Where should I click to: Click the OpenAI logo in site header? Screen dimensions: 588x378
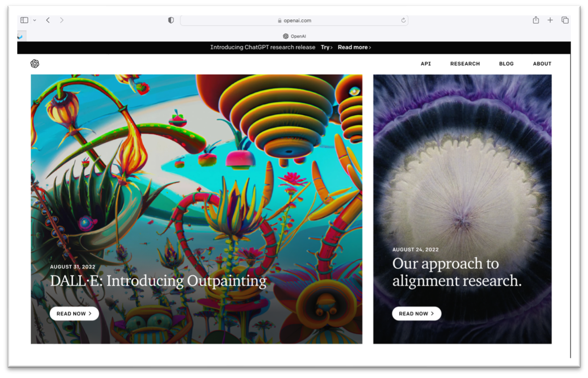click(35, 64)
